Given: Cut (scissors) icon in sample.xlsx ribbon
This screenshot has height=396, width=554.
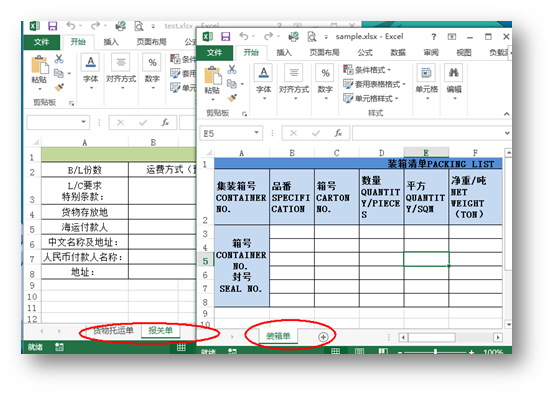Looking at the screenshot, I should 232,69.
